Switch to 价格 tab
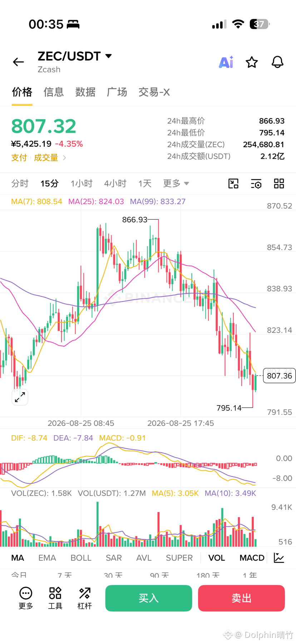Screen dimensions: 296x644 tap(22, 92)
